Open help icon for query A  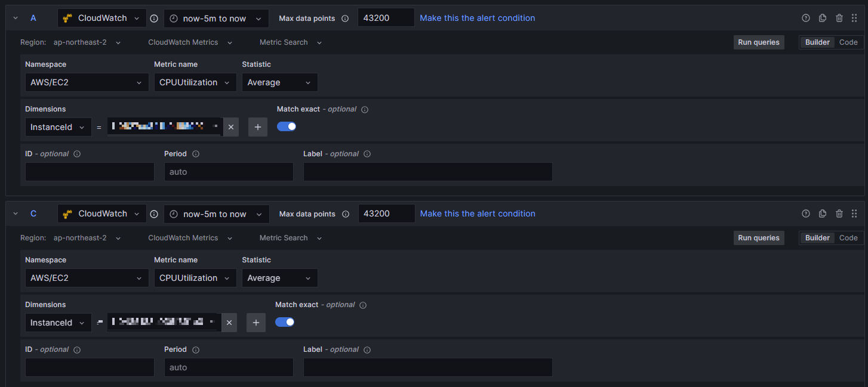click(806, 18)
